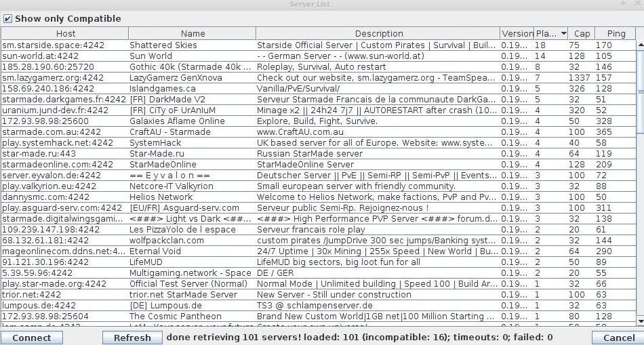Click host starmade.com.au:4242
The width and height of the screenshot is (644, 345).
click(52, 132)
